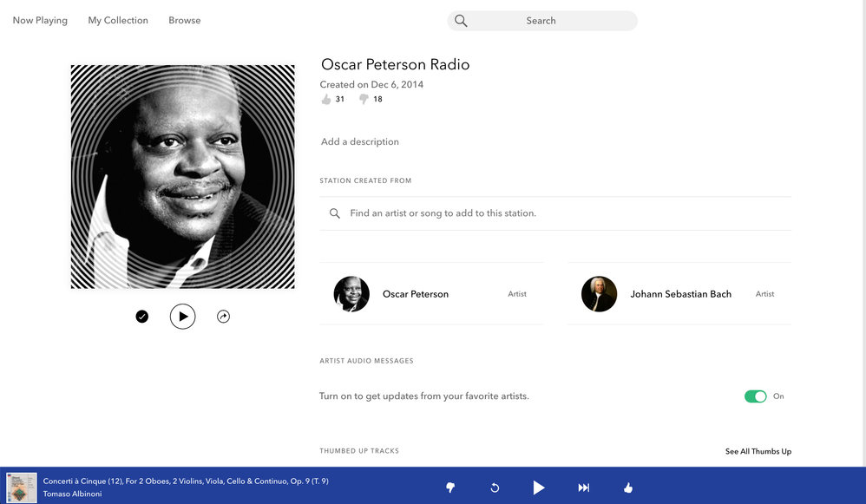866x504 pixels.
Task: Skip to the next track
Action: (x=584, y=488)
